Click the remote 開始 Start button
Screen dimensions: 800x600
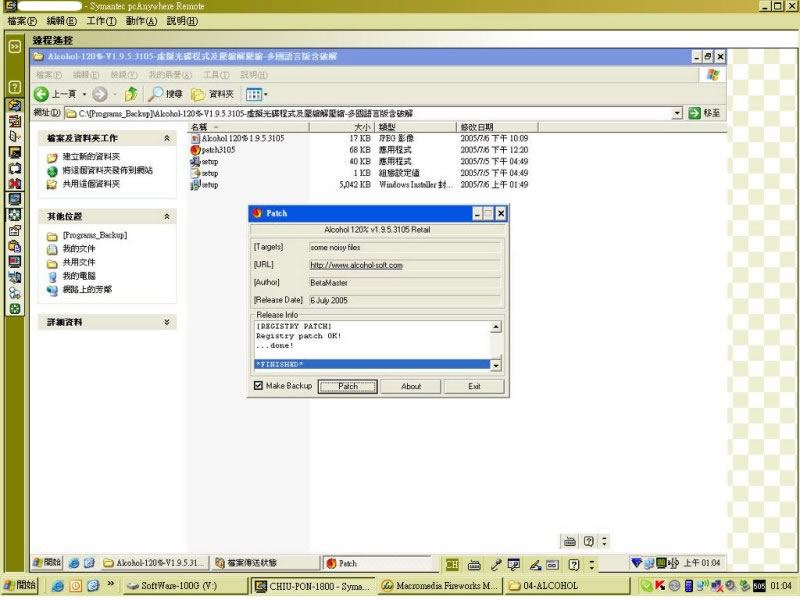(46, 563)
